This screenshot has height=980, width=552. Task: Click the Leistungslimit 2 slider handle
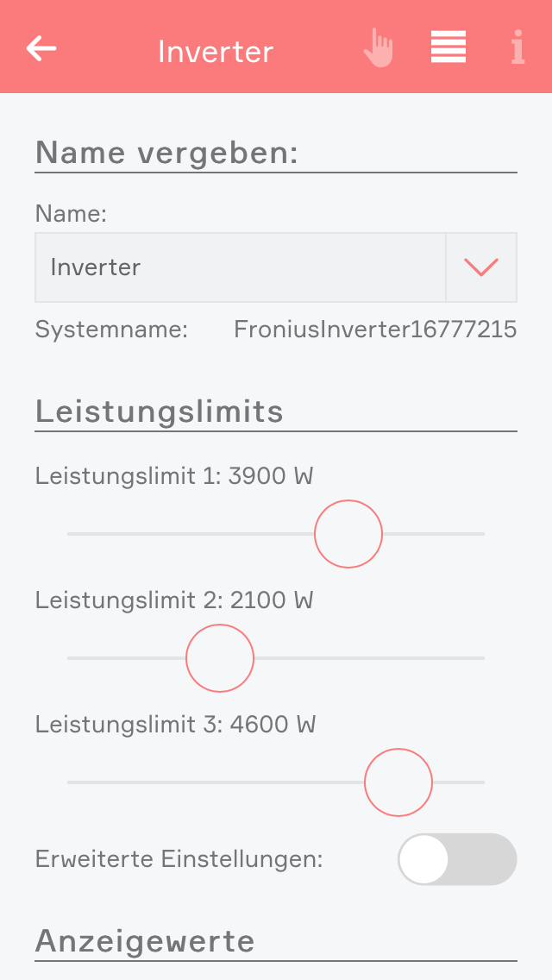220,658
